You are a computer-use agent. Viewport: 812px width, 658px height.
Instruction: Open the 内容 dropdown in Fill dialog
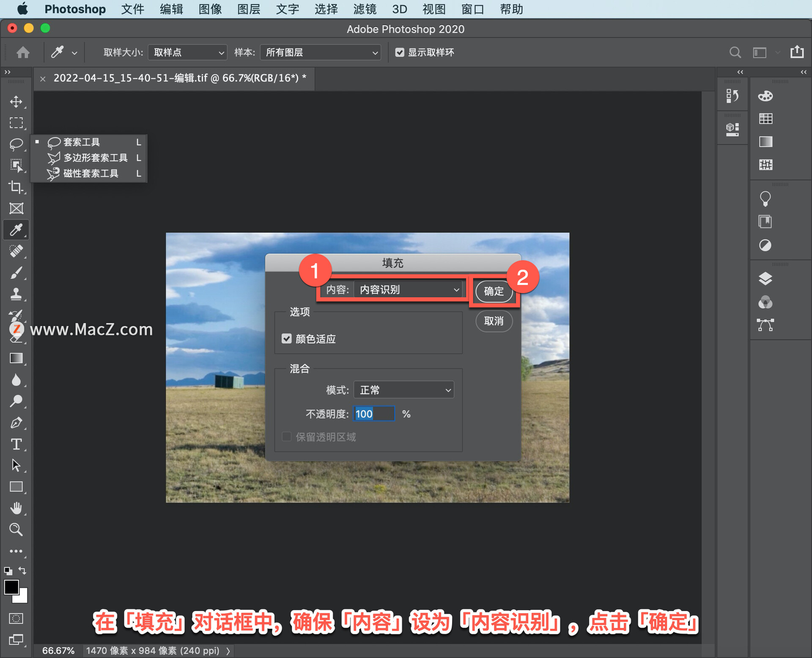tap(408, 290)
